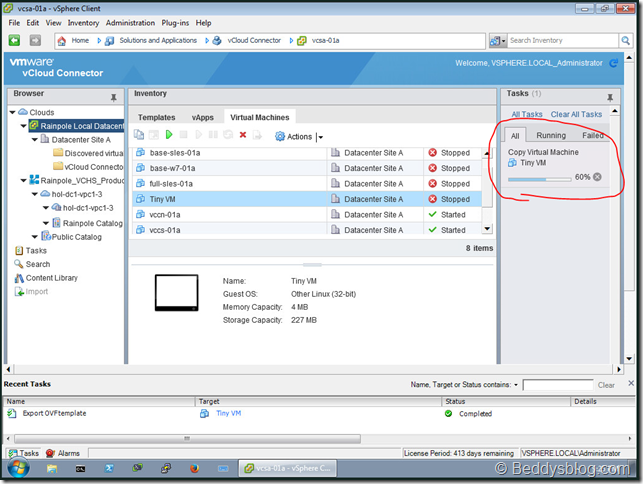Click the suspend pause toolbar icon
Screen dimensions: 643x484
213,135
